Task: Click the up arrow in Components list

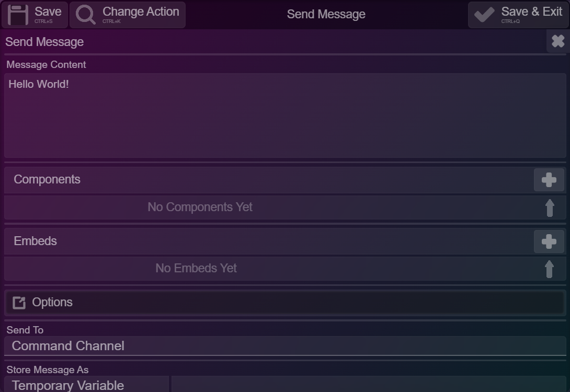Action: (x=549, y=208)
